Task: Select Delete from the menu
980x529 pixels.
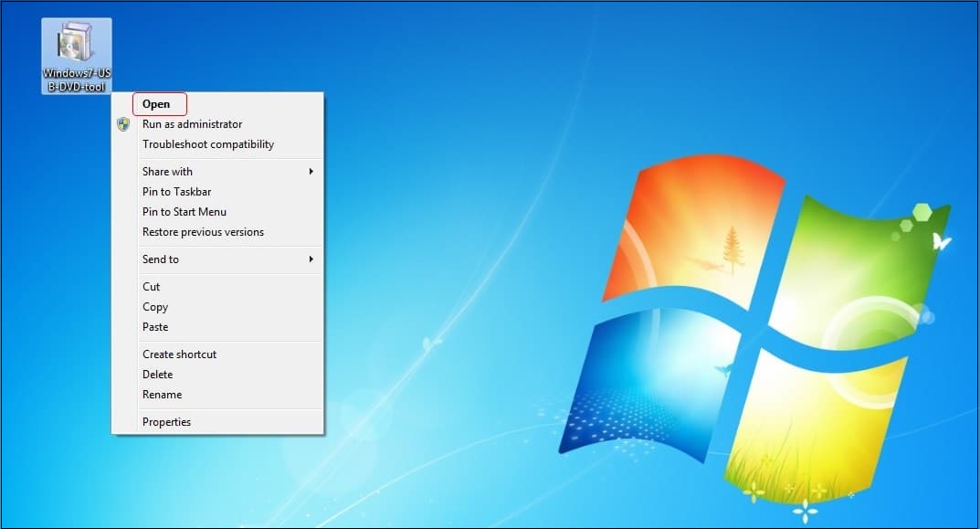Action: pos(217,374)
